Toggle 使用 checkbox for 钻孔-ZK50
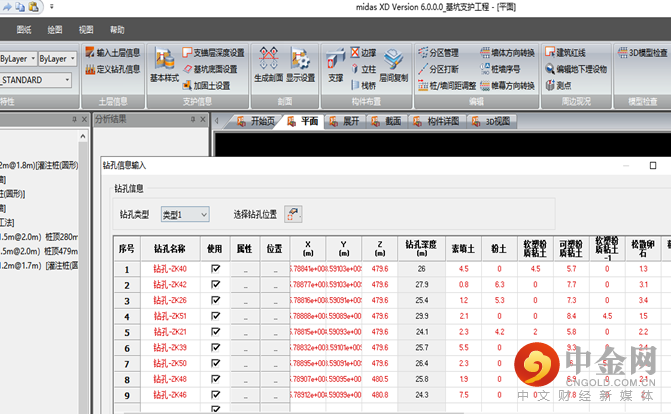 click(216, 363)
